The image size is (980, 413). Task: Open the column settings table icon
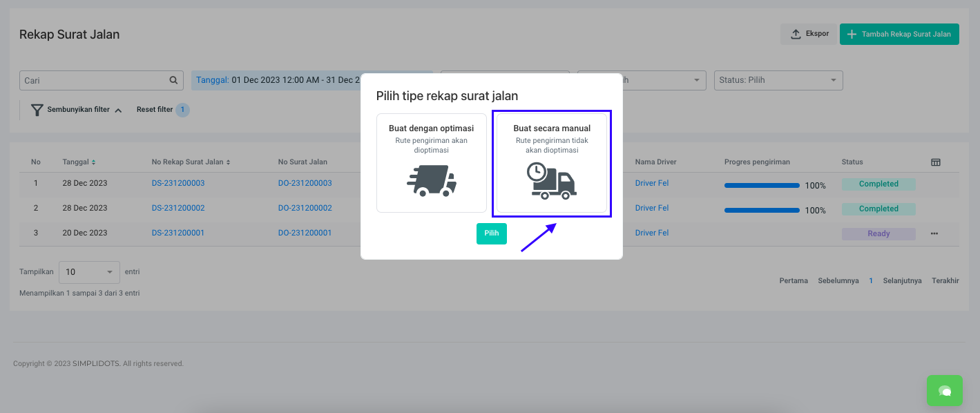(936, 162)
